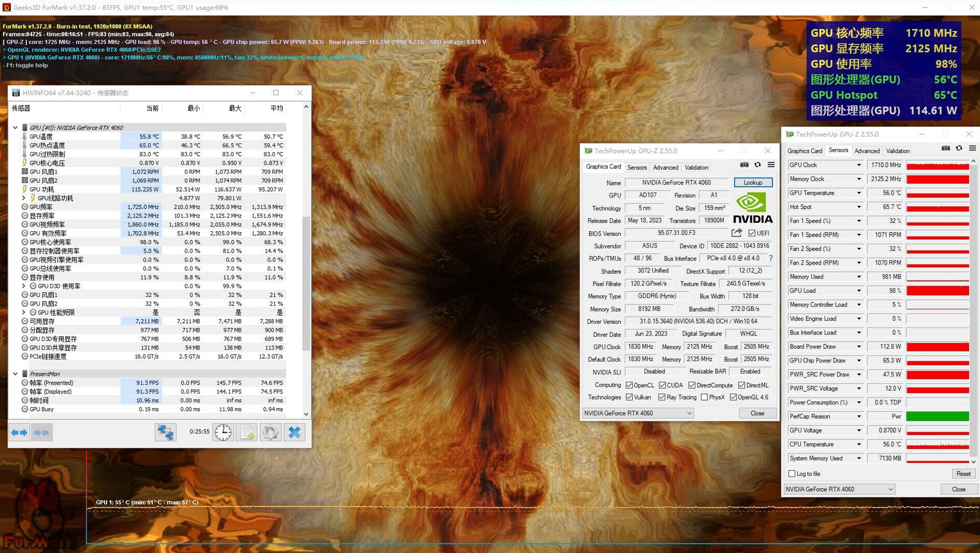Open Memory Clock sensor dropdown arrow

(859, 179)
